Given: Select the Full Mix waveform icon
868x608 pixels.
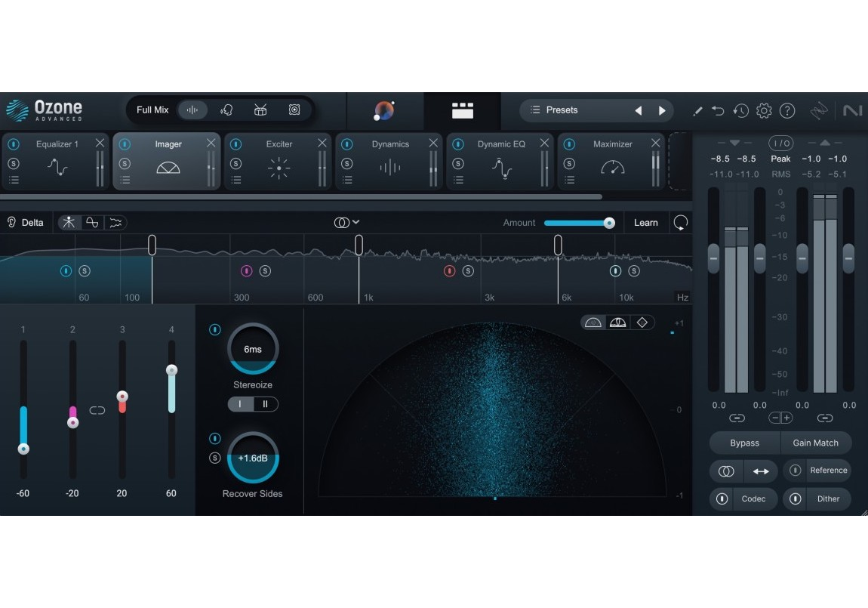Looking at the screenshot, I should tap(192, 110).
